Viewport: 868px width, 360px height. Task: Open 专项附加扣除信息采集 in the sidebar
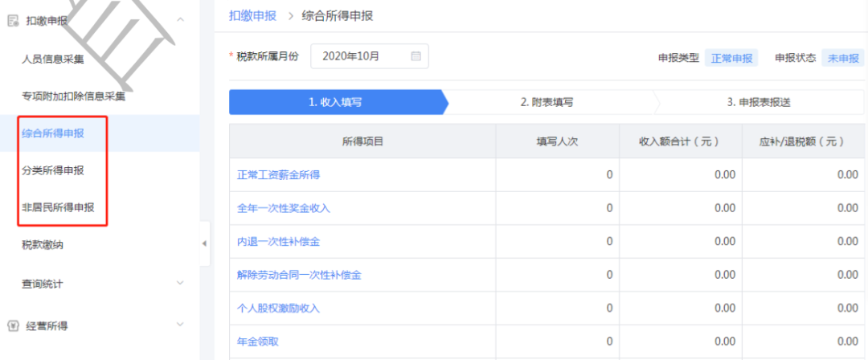coord(74,97)
